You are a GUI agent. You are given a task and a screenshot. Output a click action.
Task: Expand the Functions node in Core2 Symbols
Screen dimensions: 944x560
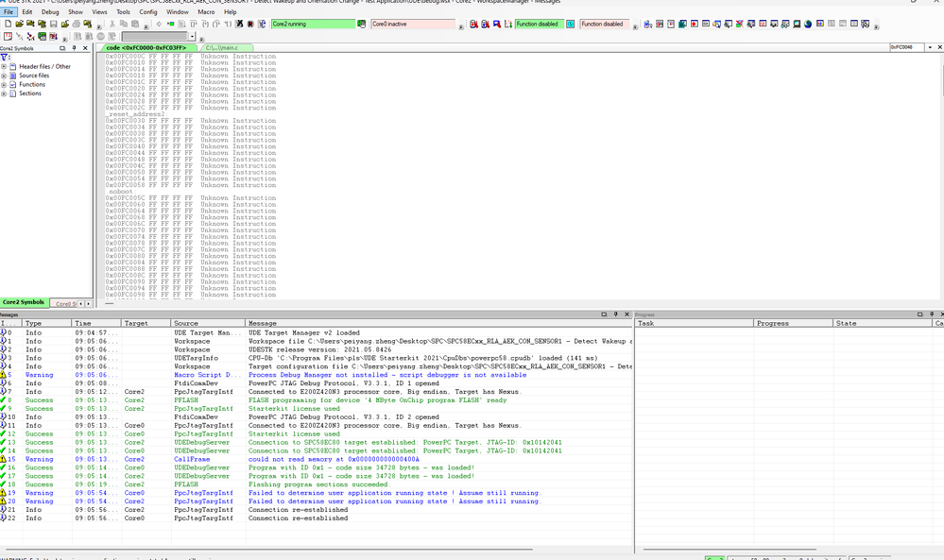pyautogui.click(x=4, y=84)
